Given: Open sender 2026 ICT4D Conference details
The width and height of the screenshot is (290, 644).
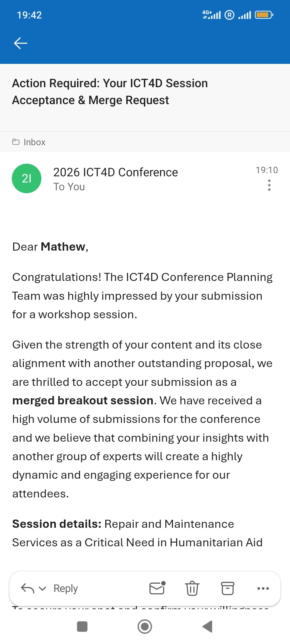Looking at the screenshot, I should point(115,172).
